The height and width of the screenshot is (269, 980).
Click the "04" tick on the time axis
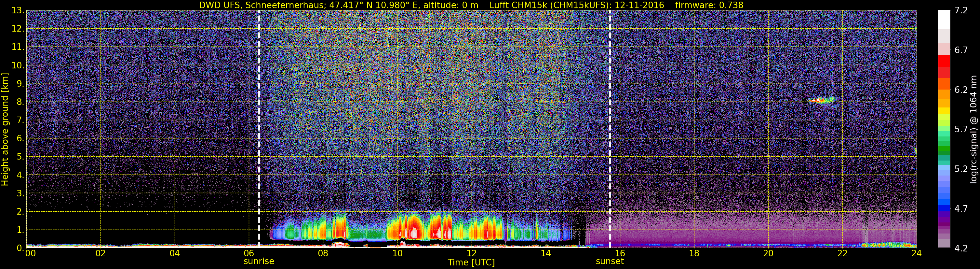coord(175,254)
